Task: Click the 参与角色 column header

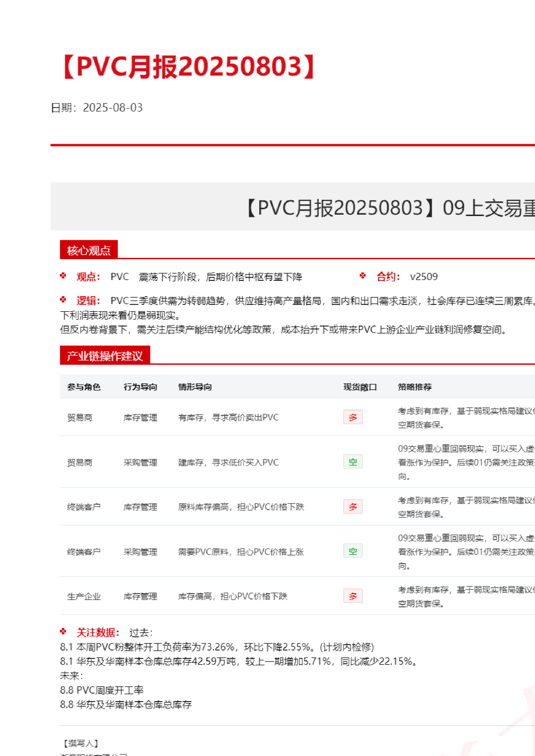Action: tap(84, 387)
